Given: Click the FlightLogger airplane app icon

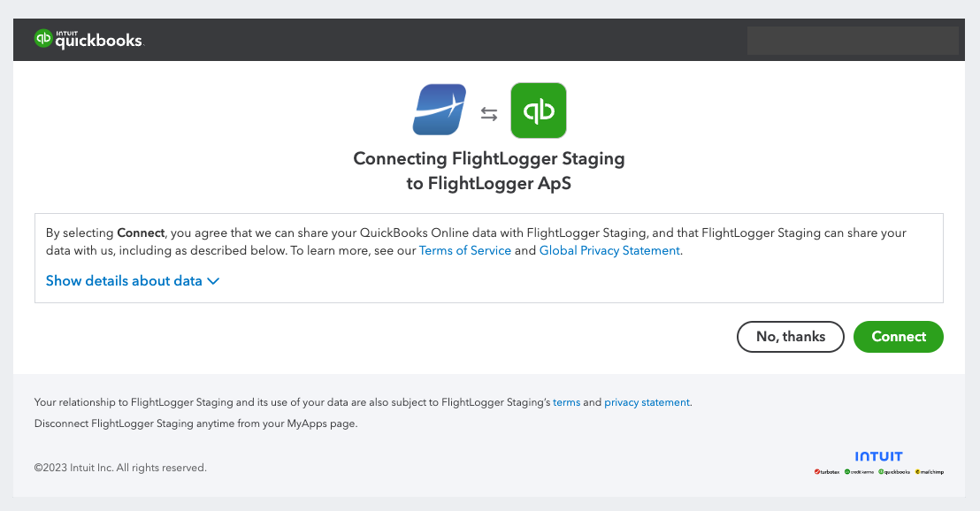Looking at the screenshot, I should (439, 110).
